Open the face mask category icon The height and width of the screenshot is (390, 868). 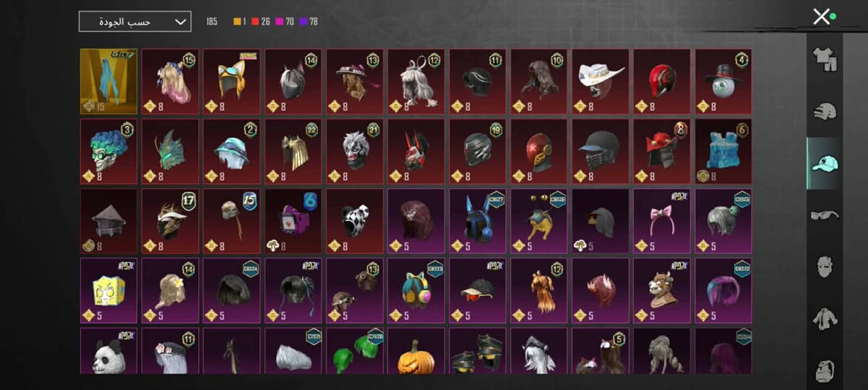(824, 266)
